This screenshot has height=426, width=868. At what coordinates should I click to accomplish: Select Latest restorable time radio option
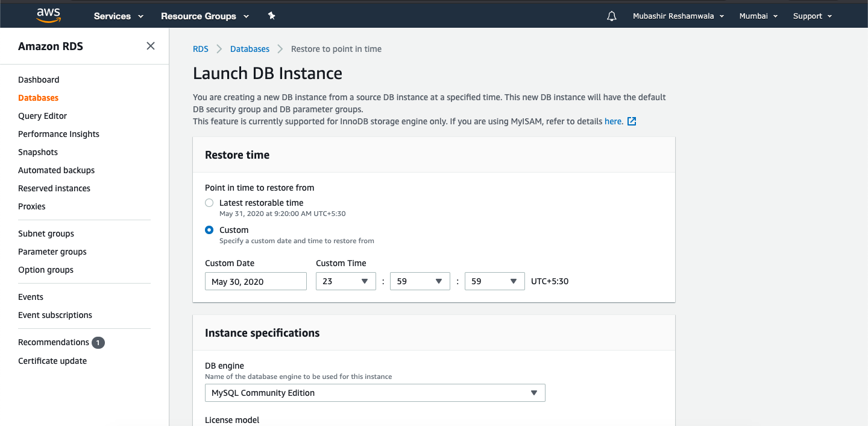click(209, 203)
